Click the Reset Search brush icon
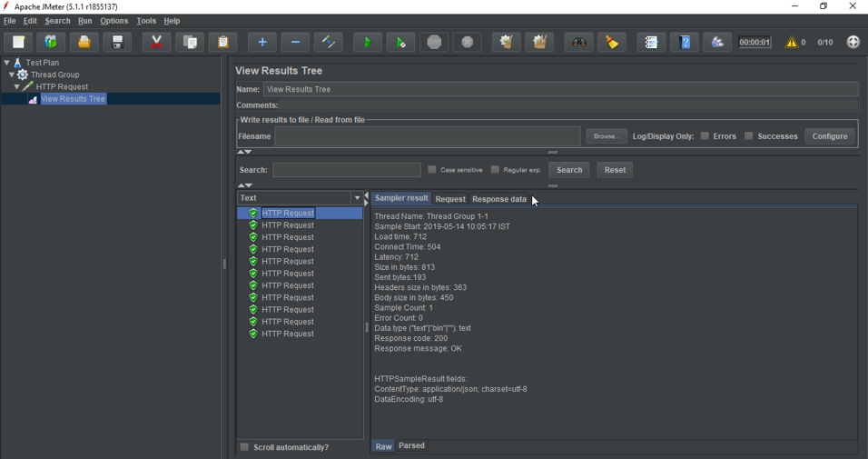 tap(612, 42)
